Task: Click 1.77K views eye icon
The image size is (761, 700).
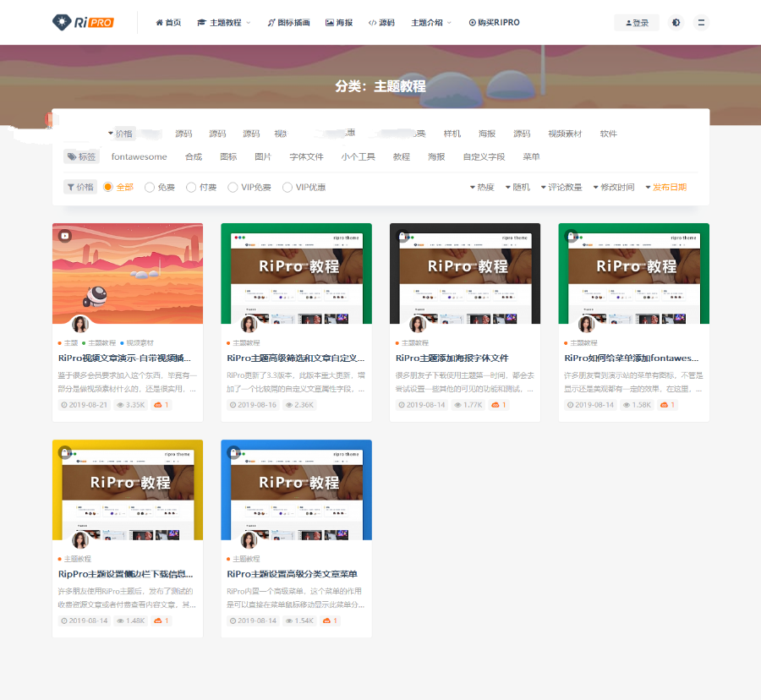Action: click(457, 405)
